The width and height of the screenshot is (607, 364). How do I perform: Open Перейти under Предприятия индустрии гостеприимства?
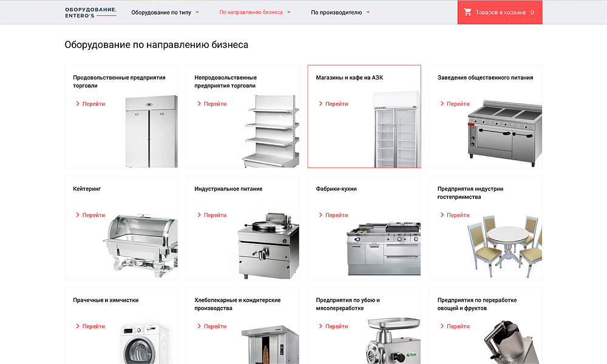[456, 215]
